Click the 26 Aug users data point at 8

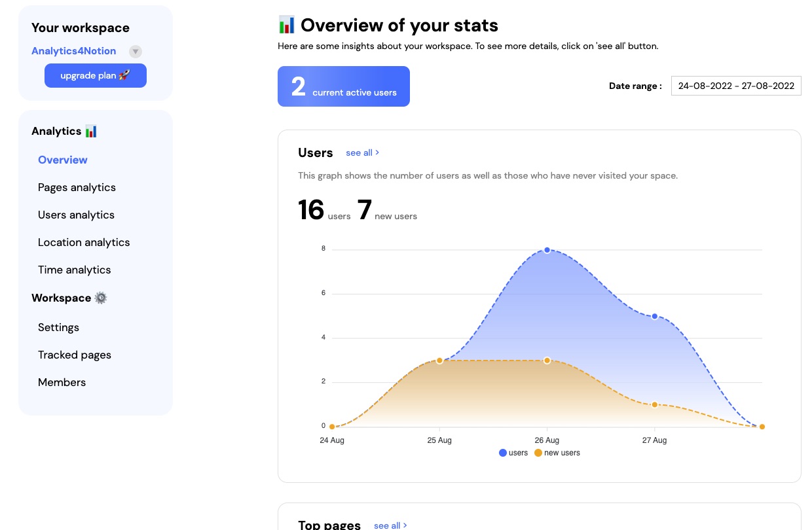(547, 250)
